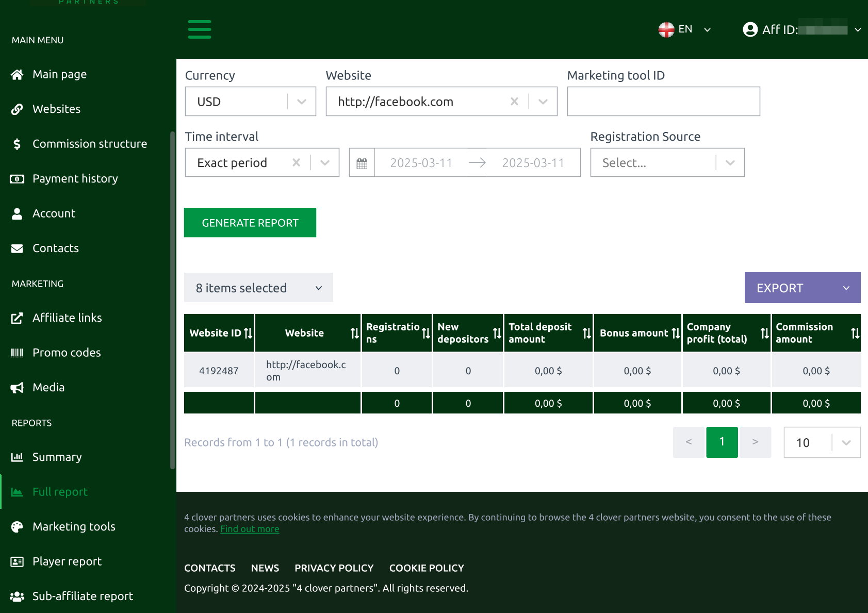This screenshot has height=613, width=868.
Task: Click the person icon beside Account
Action: pyautogui.click(x=17, y=213)
